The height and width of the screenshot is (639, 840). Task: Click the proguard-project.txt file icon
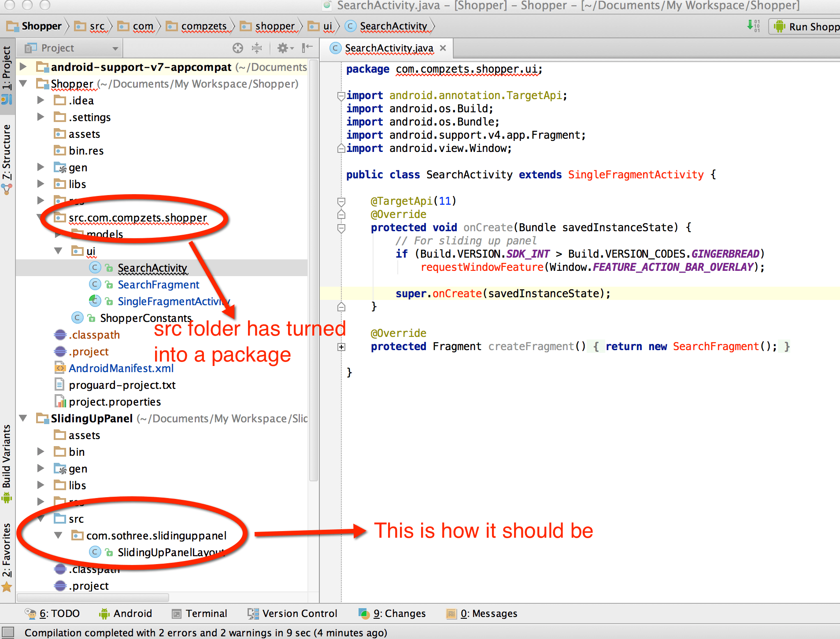59,384
